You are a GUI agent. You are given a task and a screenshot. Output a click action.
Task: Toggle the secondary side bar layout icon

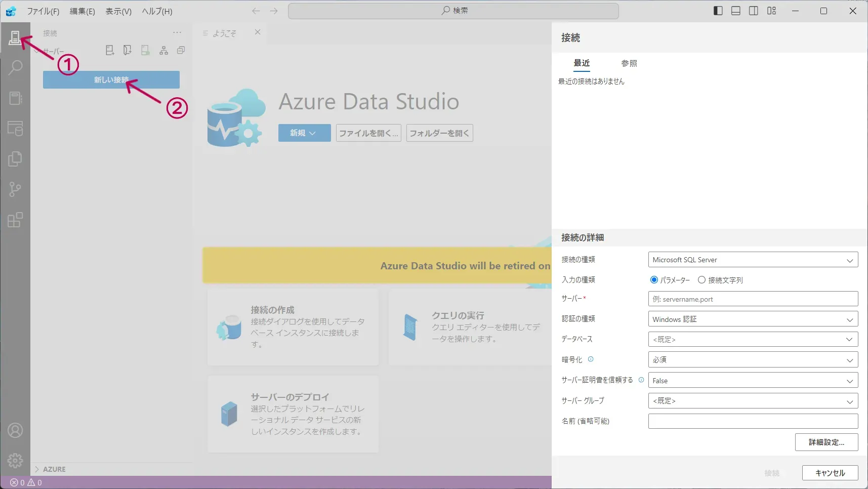[x=754, y=11]
